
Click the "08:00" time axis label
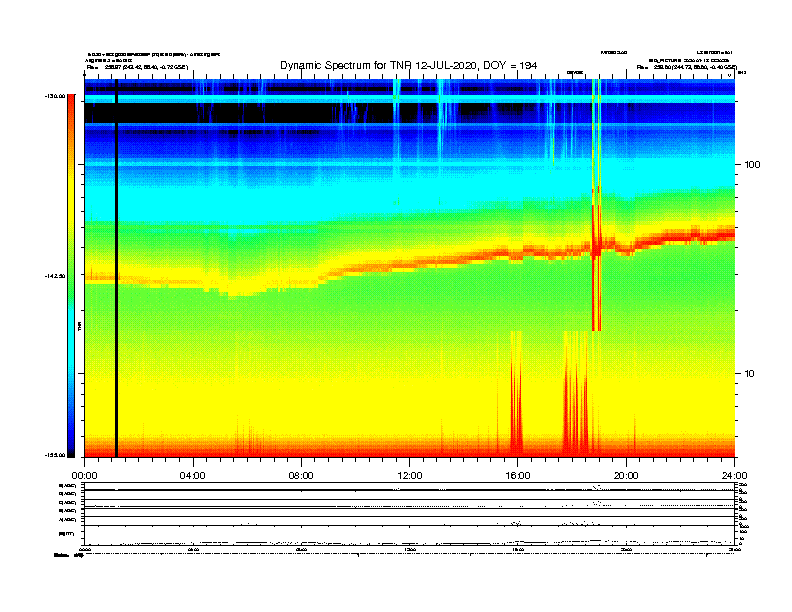click(x=301, y=476)
